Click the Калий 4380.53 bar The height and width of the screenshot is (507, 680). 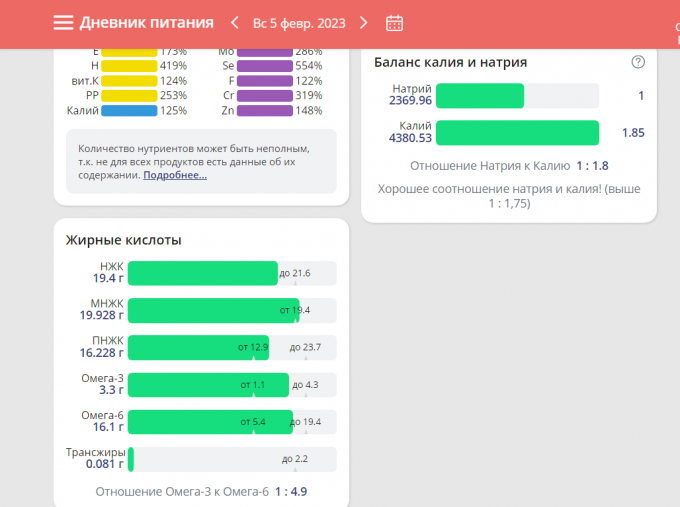[517, 132]
